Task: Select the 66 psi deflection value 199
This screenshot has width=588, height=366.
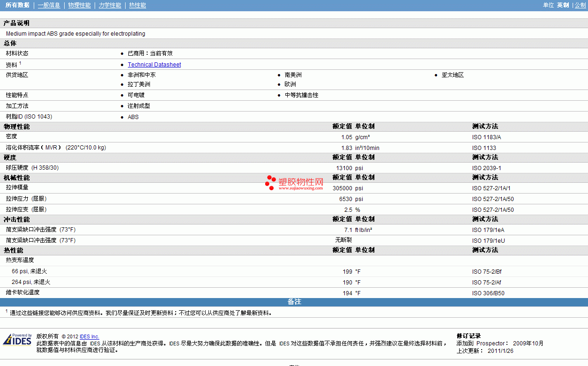Action: pos(347,272)
